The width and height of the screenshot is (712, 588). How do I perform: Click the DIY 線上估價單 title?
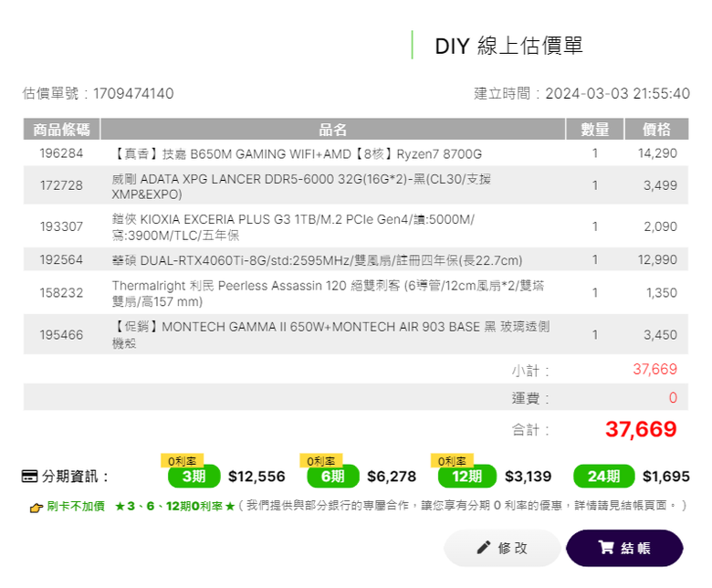(x=508, y=46)
